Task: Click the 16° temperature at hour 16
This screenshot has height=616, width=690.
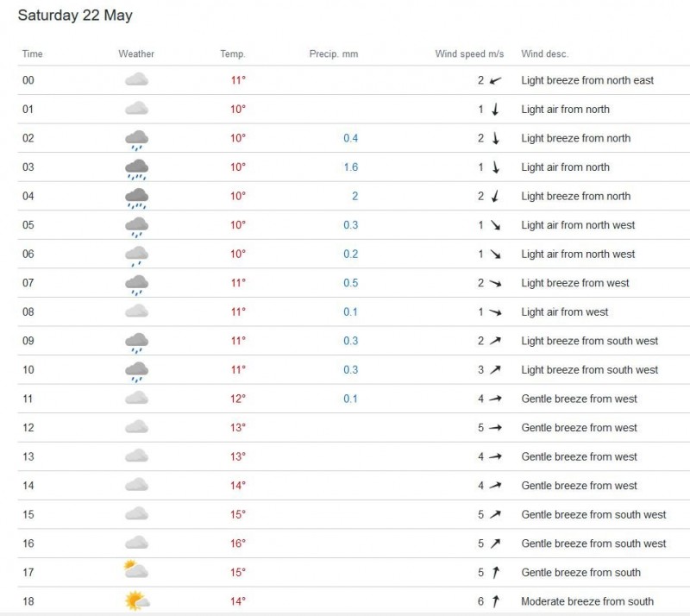Action: (237, 544)
